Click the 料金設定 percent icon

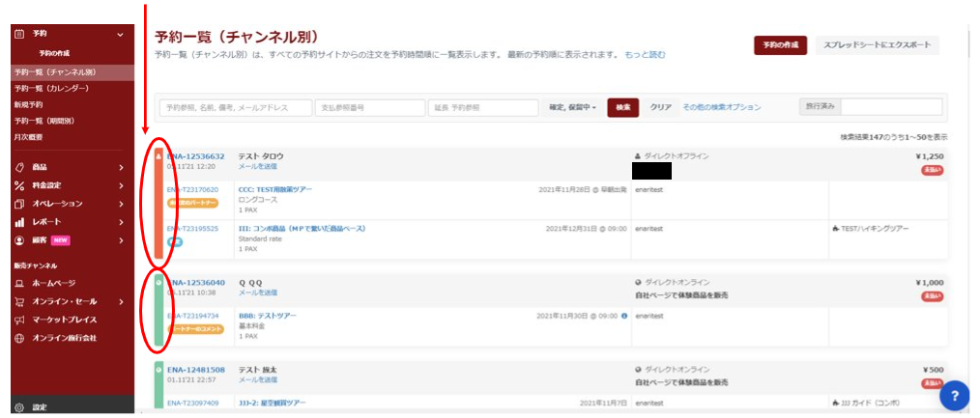[x=19, y=185]
